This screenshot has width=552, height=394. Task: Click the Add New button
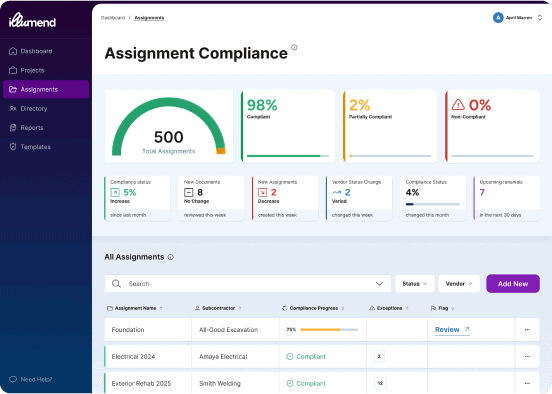pos(513,284)
